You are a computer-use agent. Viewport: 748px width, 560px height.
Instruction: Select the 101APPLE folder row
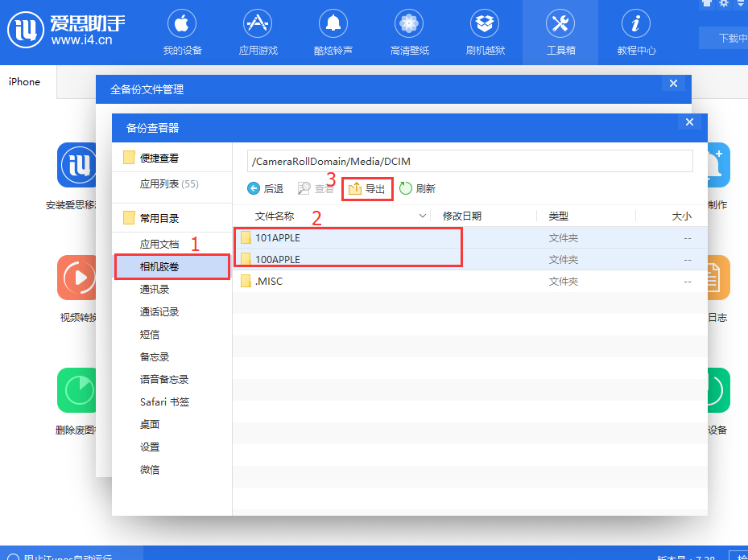470,237
